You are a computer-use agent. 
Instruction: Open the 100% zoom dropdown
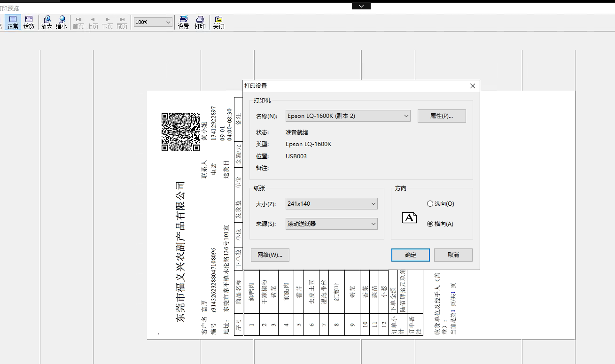point(153,22)
